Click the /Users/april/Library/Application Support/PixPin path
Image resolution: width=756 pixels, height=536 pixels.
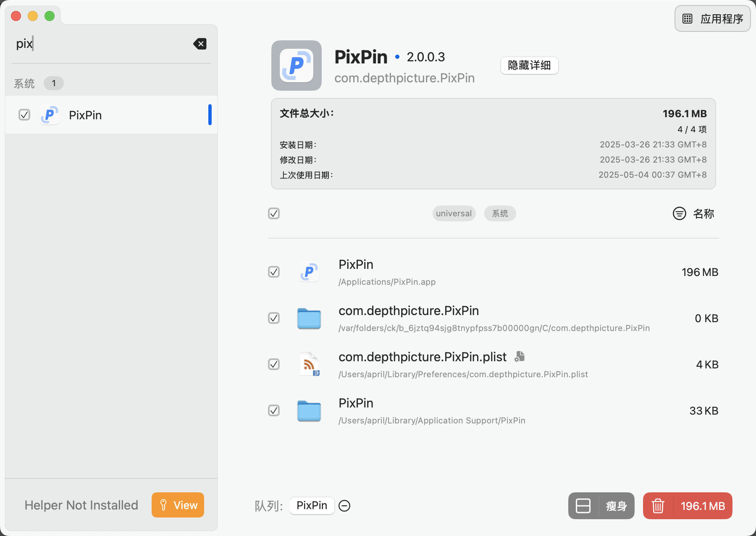pyautogui.click(x=432, y=420)
